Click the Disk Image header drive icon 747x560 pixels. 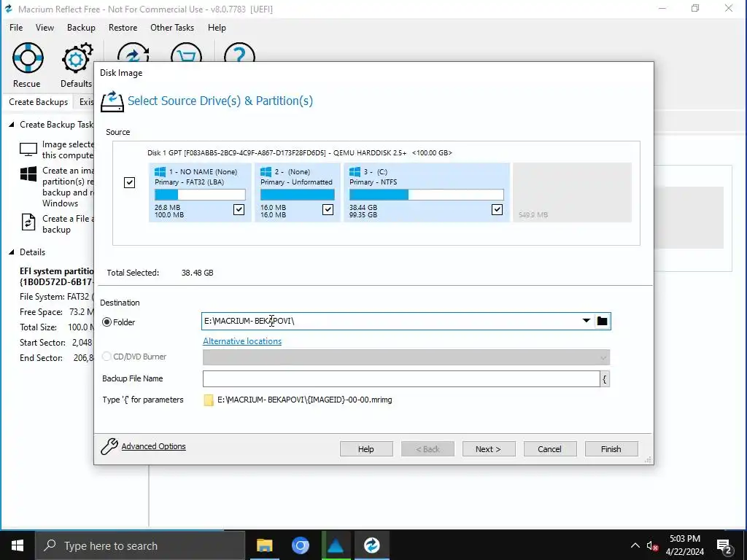pos(112,101)
